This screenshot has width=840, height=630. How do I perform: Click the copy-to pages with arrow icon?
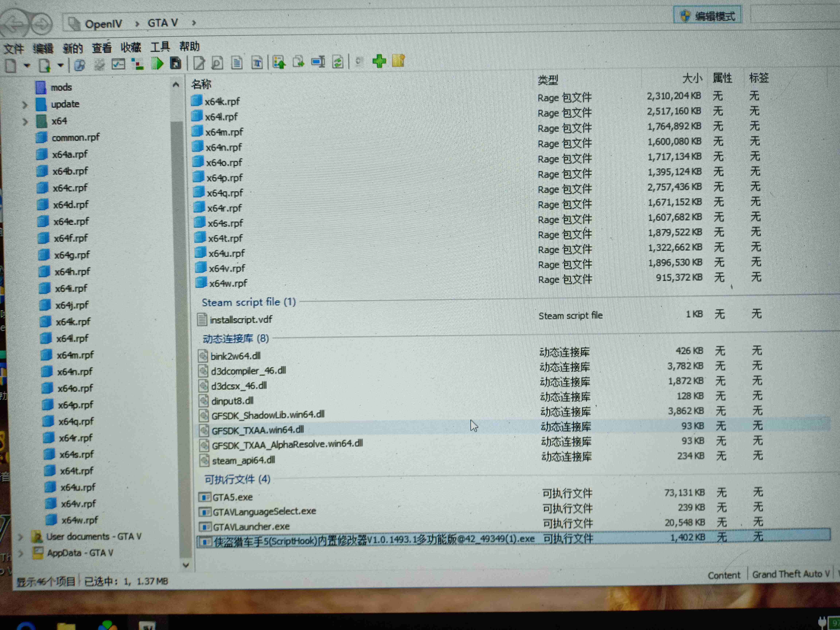pos(298,61)
